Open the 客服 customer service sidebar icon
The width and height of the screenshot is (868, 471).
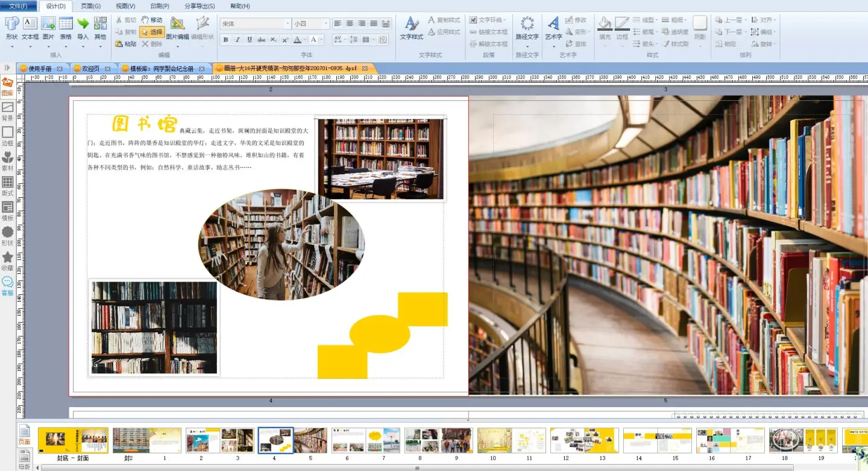(x=7, y=286)
